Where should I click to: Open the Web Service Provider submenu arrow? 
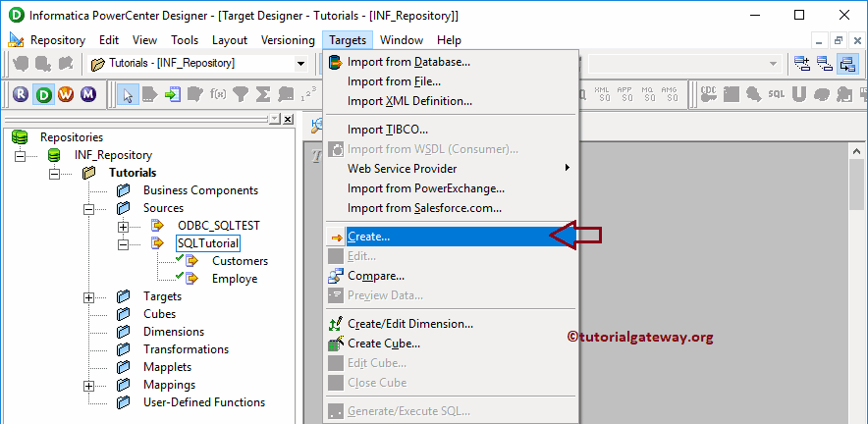click(568, 167)
